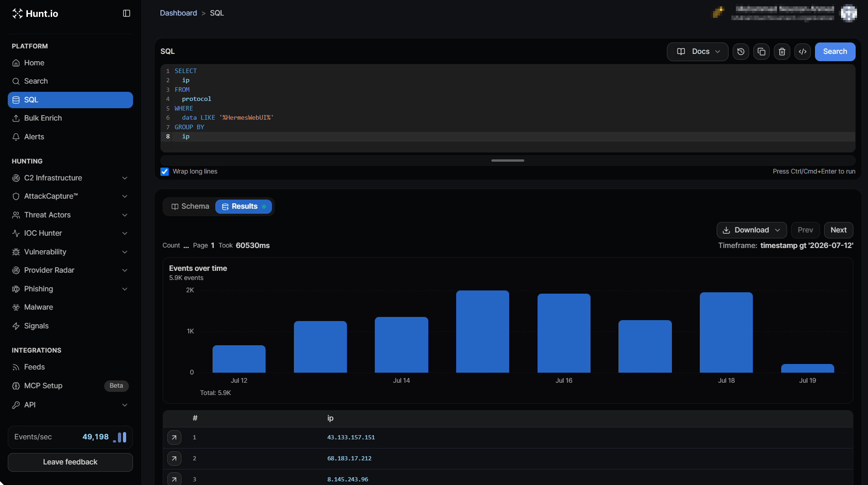
Task: Open the Docs dropdown
Action: tap(698, 52)
